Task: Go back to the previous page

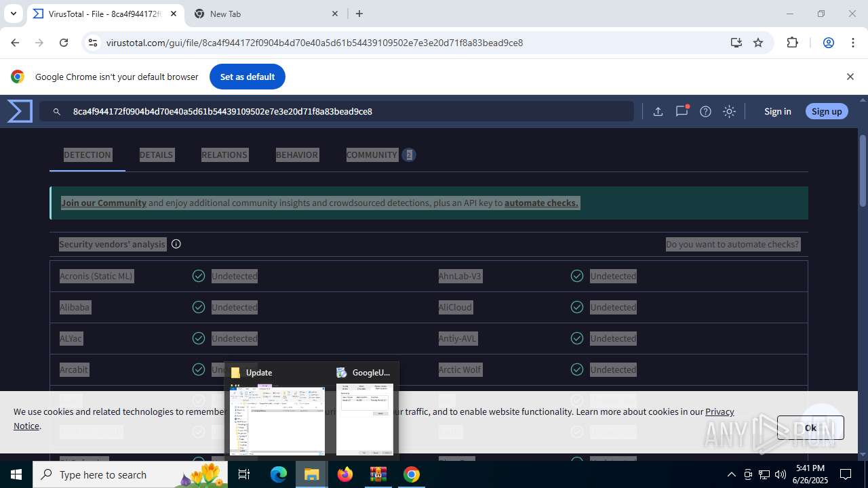Action: point(15,43)
